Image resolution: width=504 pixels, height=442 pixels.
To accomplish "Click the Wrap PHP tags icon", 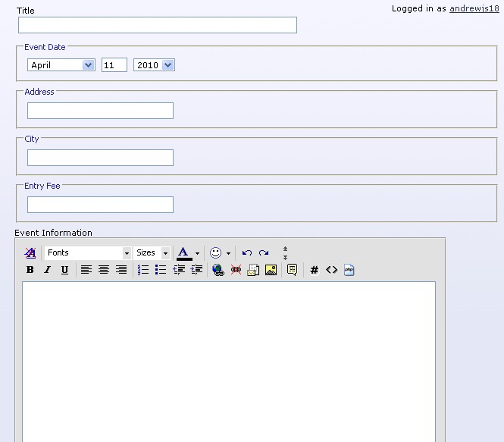I will point(349,270).
